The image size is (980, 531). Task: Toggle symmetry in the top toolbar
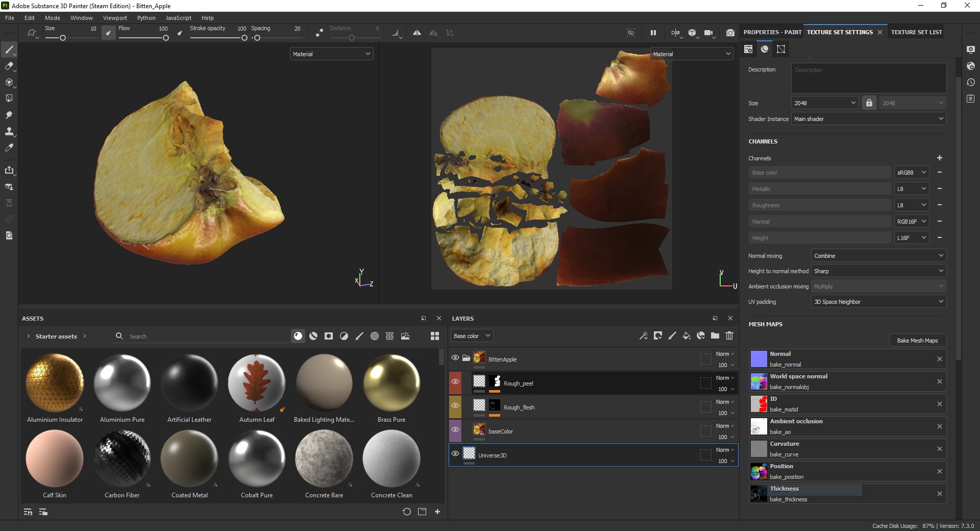417,33
